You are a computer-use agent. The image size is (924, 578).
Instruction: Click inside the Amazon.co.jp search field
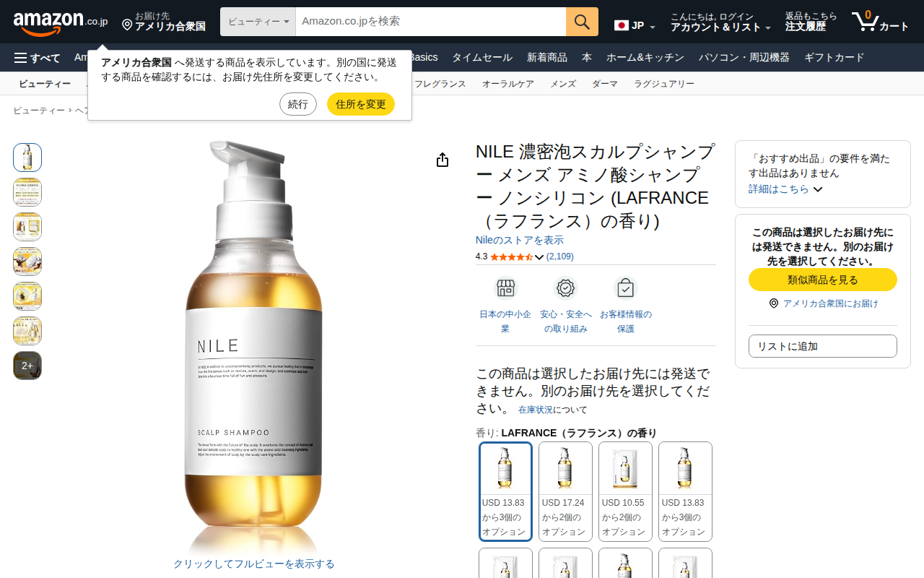[431, 22]
